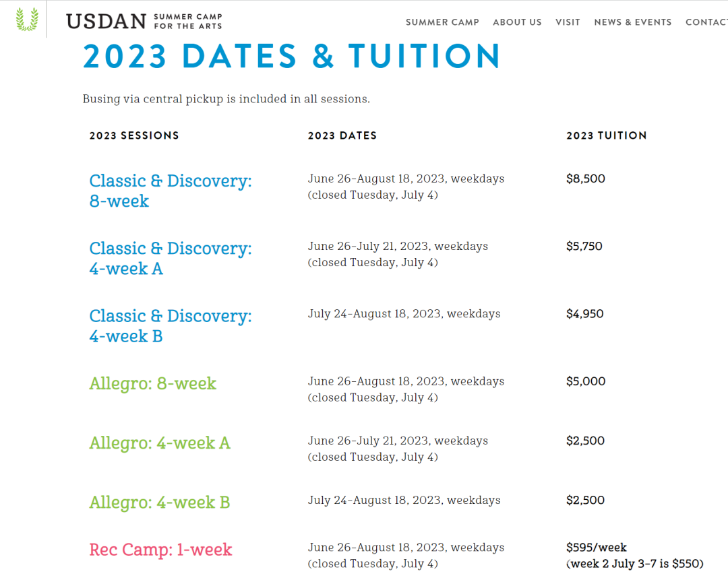Open the About Us menu
The height and width of the screenshot is (580, 728).
click(517, 22)
